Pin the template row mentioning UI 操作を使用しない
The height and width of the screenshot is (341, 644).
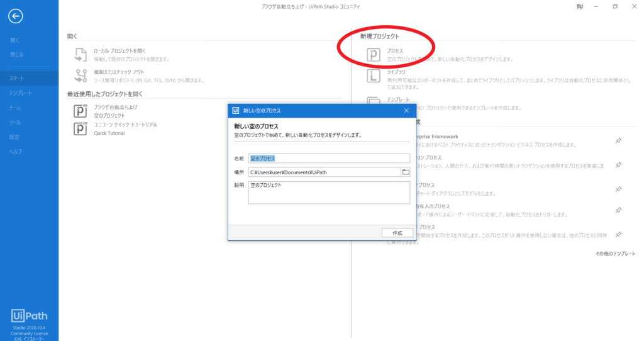point(618,234)
